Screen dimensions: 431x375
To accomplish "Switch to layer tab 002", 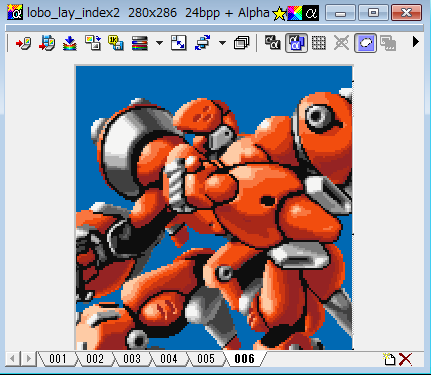I will click(x=95, y=359).
